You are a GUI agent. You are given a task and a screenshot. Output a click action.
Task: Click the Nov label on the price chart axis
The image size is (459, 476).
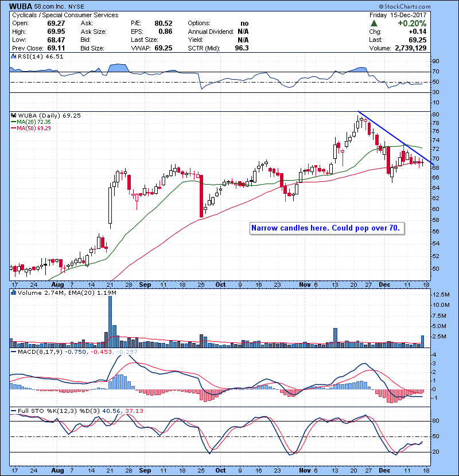305,285
